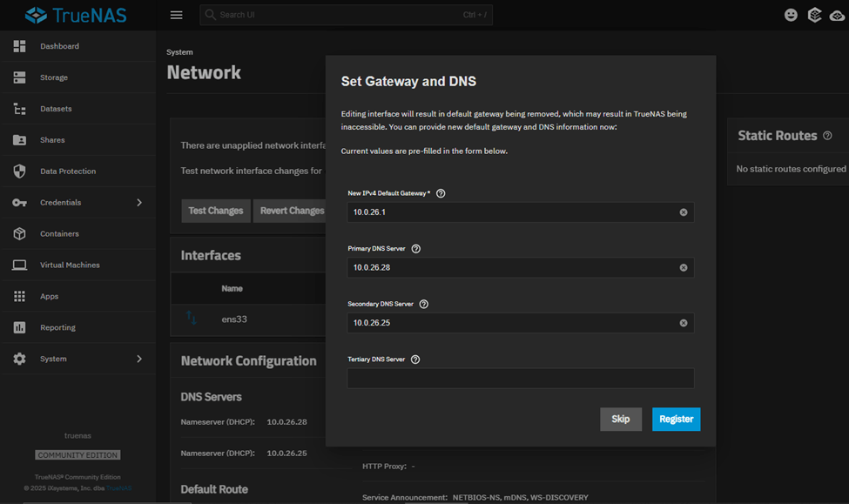The image size is (849, 504).
Task: Clear the IPv4 Default Gateway field value
Action: (x=683, y=212)
